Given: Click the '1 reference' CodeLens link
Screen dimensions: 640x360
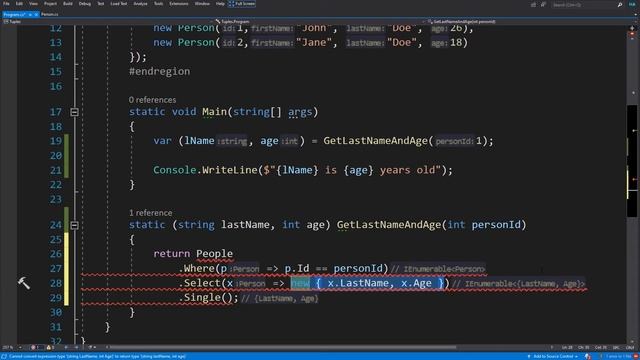Looking at the screenshot, I should pyautogui.click(x=150, y=213).
